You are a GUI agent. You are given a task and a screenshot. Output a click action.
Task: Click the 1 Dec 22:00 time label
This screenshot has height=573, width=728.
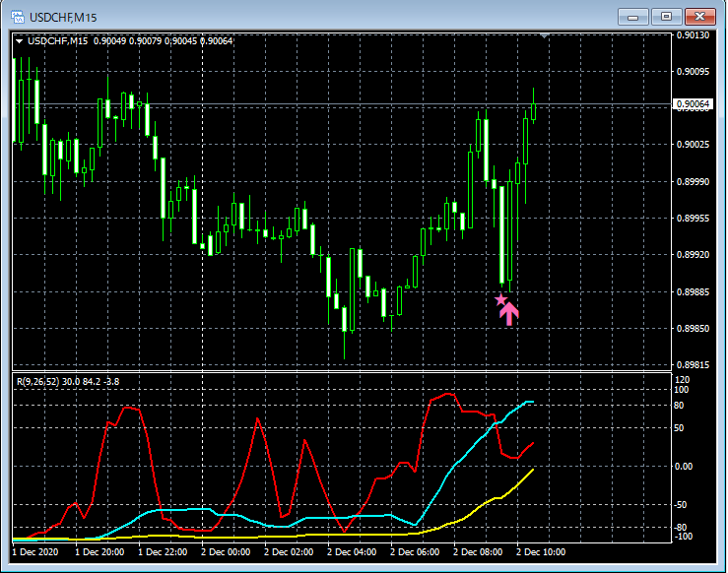tap(163, 552)
